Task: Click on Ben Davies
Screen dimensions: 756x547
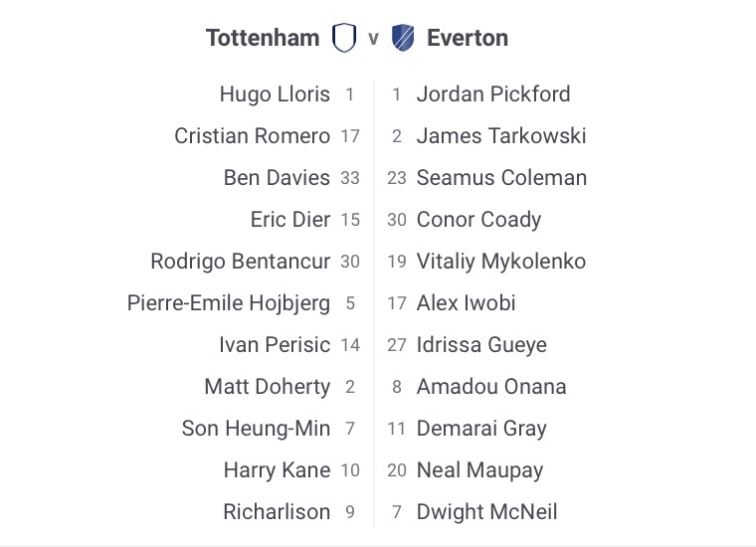Action: [277, 178]
